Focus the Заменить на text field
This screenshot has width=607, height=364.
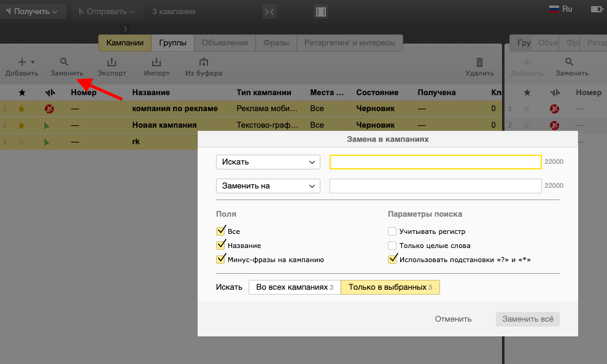point(436,186)
